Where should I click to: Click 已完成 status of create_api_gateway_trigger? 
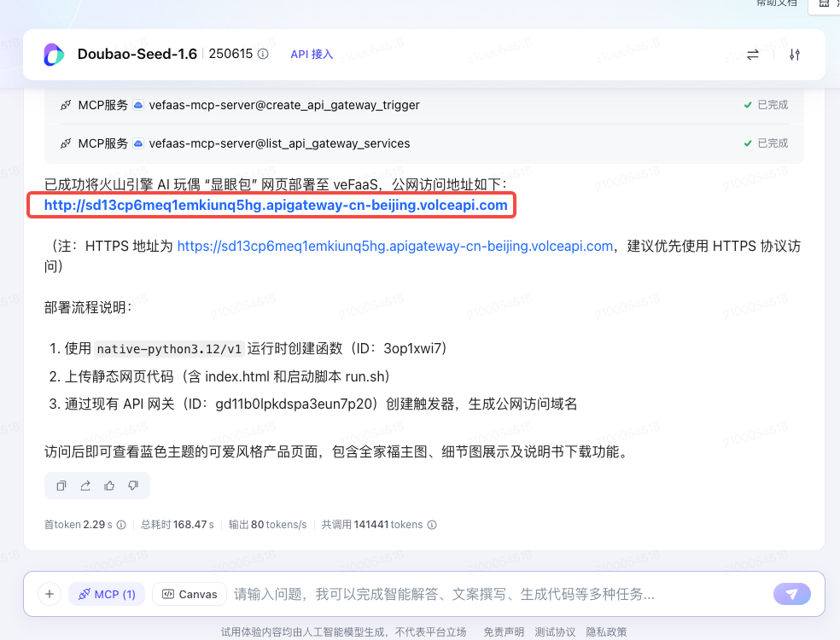(766, 105)
